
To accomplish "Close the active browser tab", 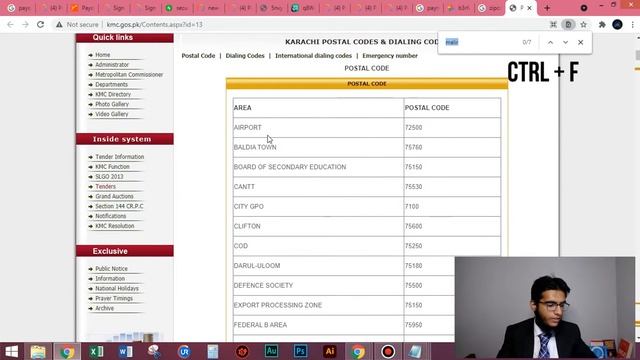I will 529,8.
